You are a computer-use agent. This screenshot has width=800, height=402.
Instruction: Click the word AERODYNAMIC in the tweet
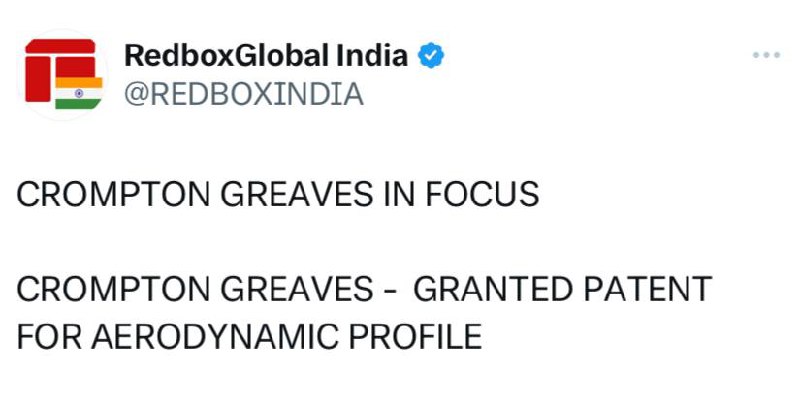click(215, 336)
